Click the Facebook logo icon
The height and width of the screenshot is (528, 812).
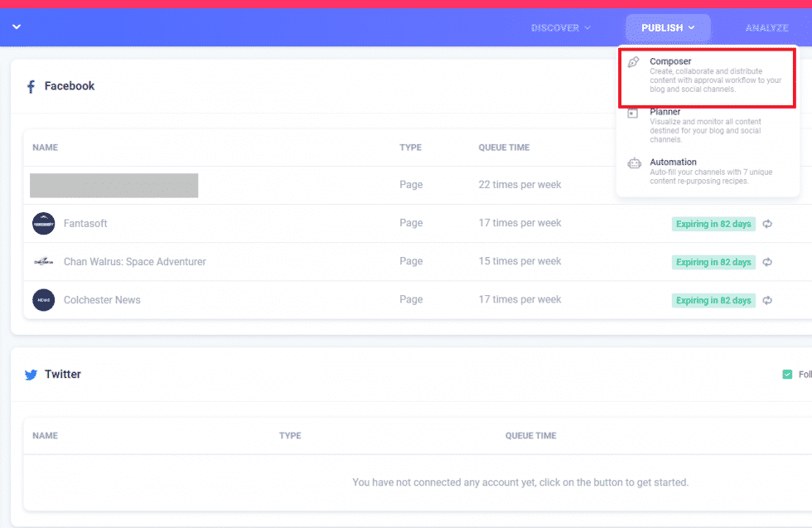coord(31,85)
